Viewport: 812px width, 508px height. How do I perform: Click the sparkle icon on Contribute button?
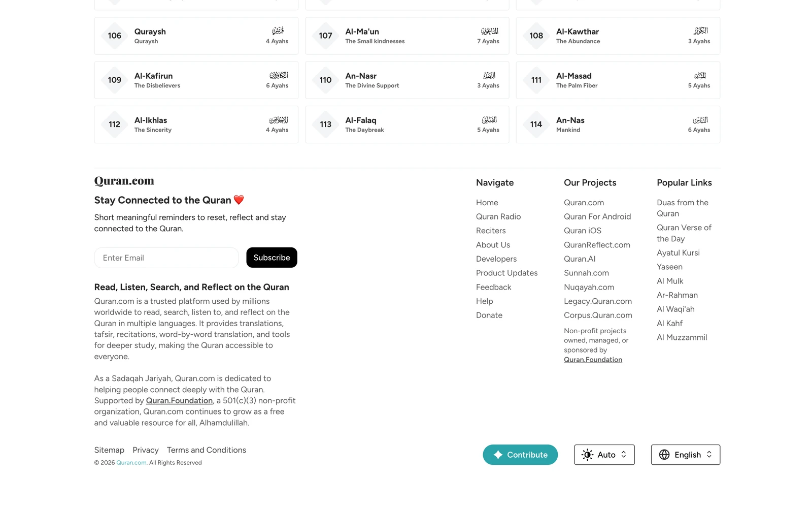pyautogui.click(x=498, y=455)
